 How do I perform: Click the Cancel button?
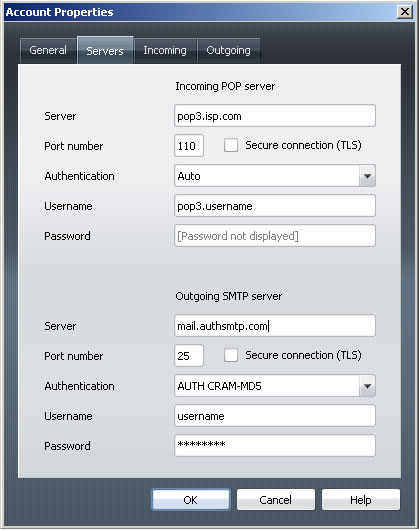[276, 500]
